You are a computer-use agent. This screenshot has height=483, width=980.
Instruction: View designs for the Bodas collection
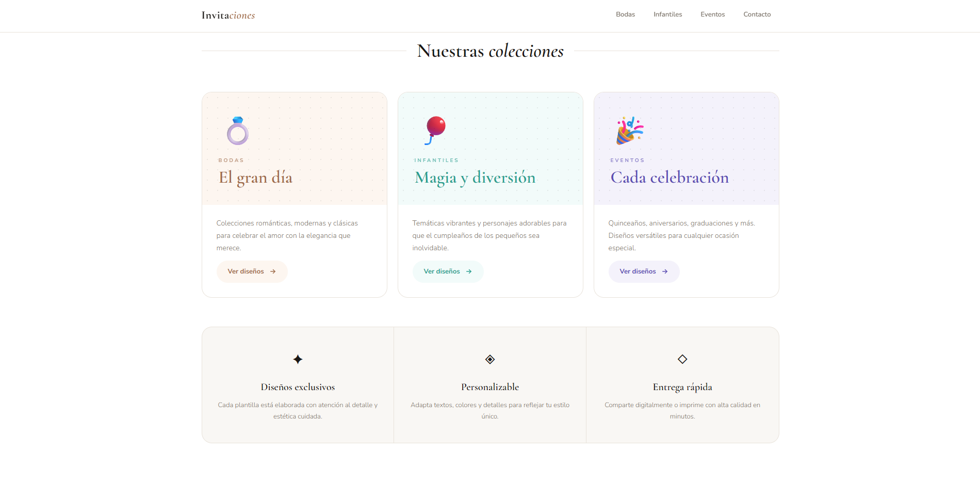click(252, 271)
